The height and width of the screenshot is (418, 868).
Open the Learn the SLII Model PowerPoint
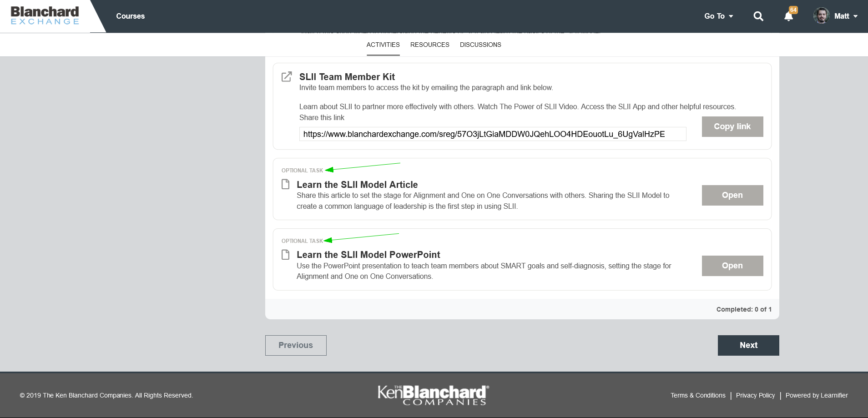tap(732, 266)
